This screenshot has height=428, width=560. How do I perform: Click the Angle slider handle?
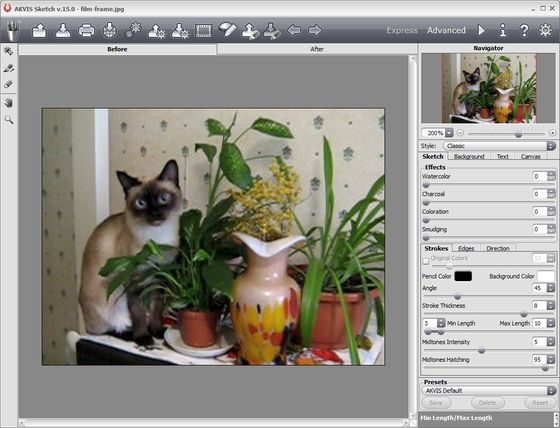click(457, 297)
